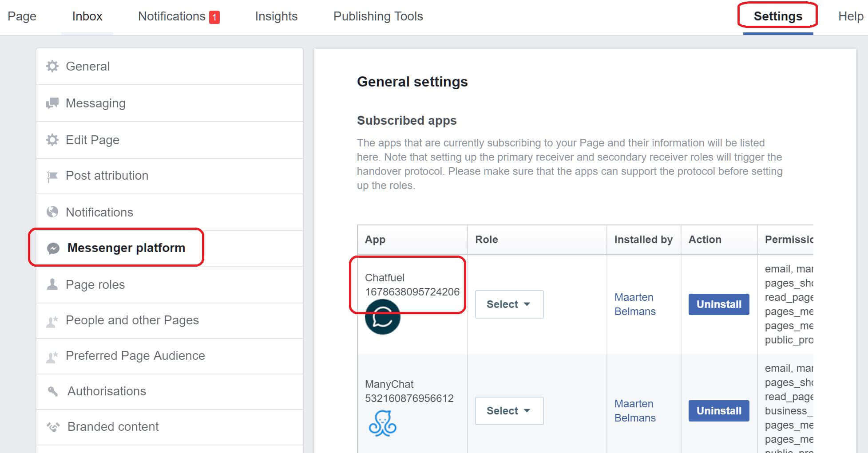Select General in settings sidebar
Viewport: 868px width, 453px height.
pos(170,67)
